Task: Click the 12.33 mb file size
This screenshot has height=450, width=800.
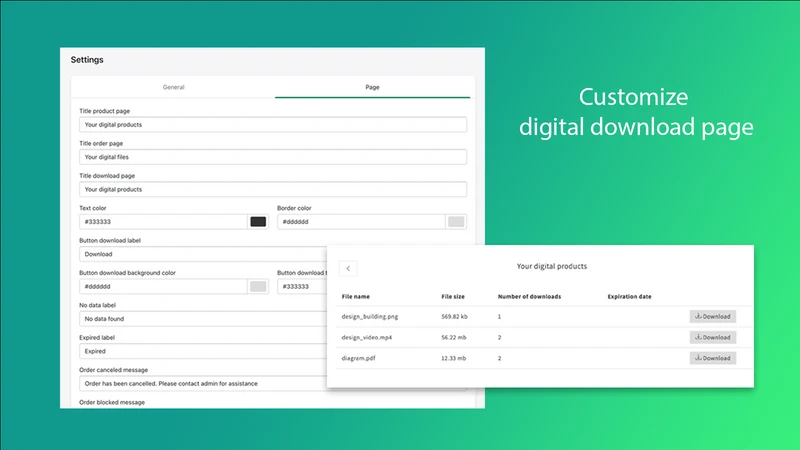Action: point(454,358)
